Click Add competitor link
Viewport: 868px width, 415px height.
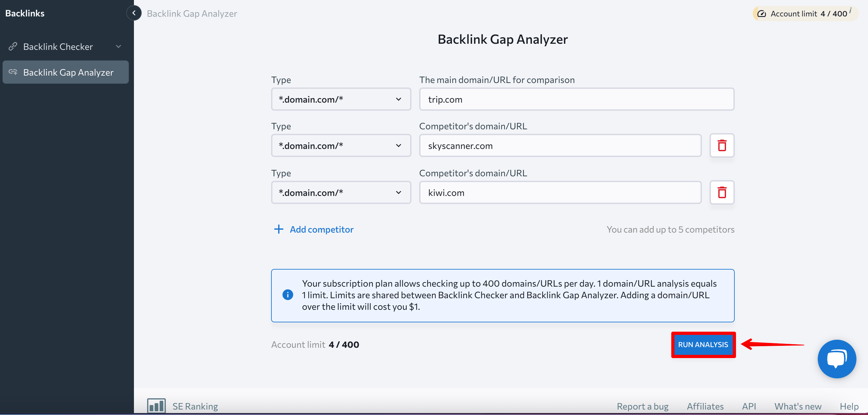click(x=321, y=229)
